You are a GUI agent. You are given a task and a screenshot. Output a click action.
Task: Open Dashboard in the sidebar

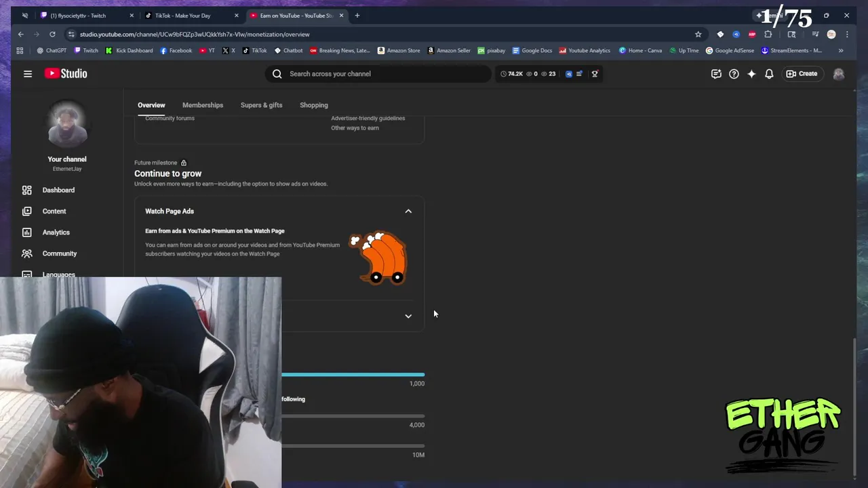pyautogui.click(x=58, y=190)
